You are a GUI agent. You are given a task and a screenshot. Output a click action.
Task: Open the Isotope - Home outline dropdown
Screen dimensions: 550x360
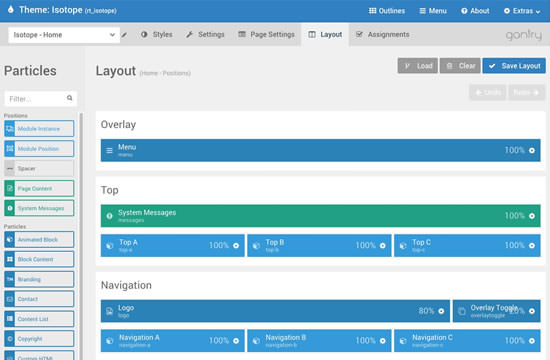coord(64,35)
